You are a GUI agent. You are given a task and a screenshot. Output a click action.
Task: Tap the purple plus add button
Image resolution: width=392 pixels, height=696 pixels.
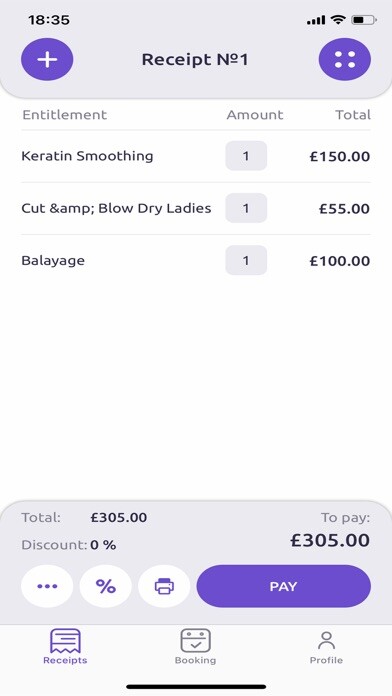[x=47, y=59]
